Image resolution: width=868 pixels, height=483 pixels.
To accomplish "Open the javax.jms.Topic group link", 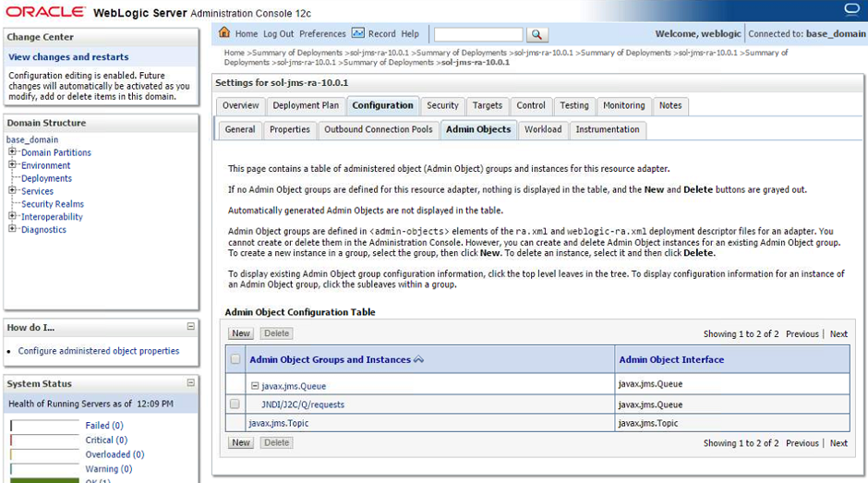I will coord(279,423).
